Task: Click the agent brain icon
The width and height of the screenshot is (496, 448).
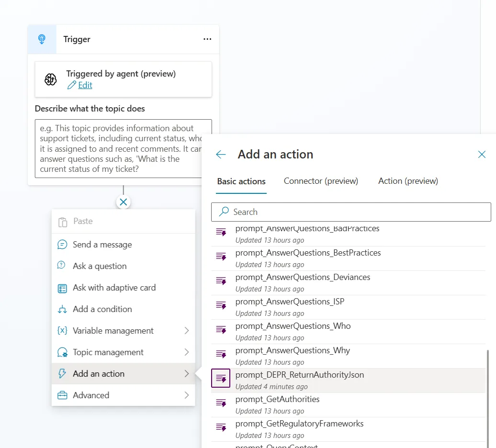Action: pos(51,79)
